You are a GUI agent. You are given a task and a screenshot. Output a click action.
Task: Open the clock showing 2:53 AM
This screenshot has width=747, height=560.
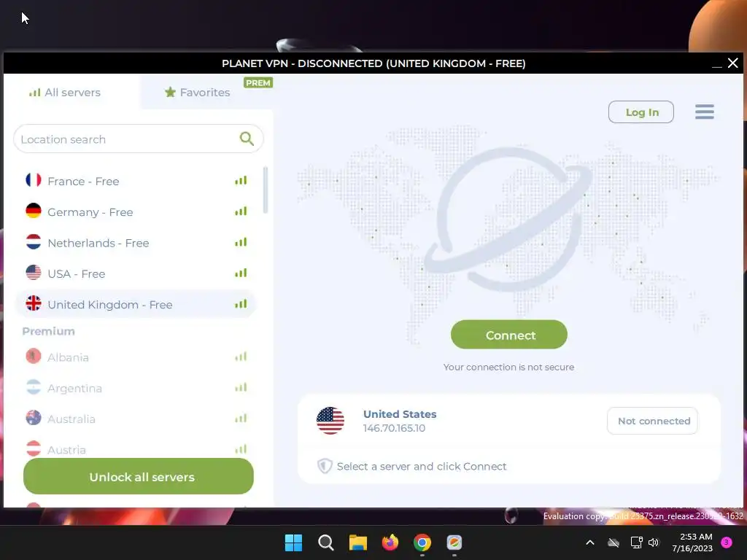(692, 542)
